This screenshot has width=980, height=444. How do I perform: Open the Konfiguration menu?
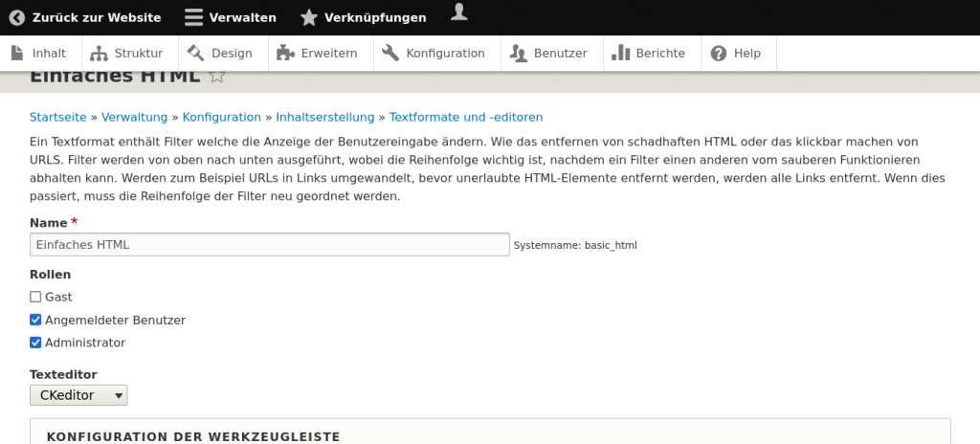(x=434, y=53)
